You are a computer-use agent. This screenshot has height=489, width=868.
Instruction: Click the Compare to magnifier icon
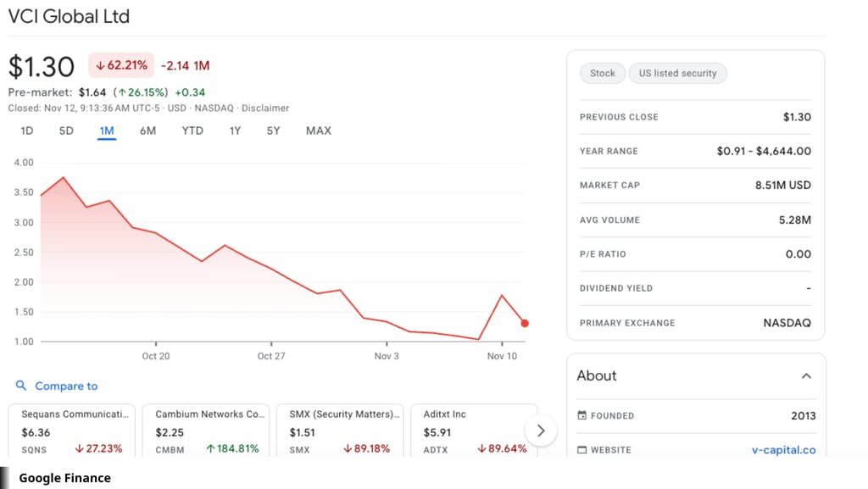tap(21, 386)
